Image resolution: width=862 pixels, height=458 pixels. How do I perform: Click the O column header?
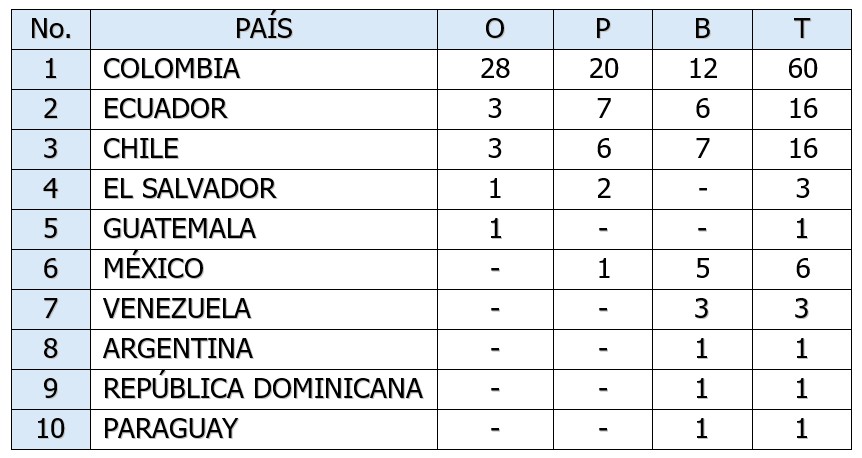tap(494, 29)
